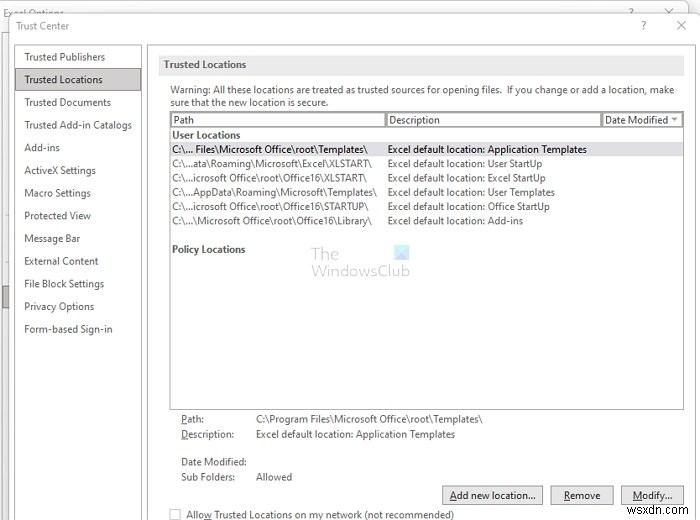The width and height of the screenshot is (700, 520).
Task: Remove the selected trusted location
Action: pos(582,495)
